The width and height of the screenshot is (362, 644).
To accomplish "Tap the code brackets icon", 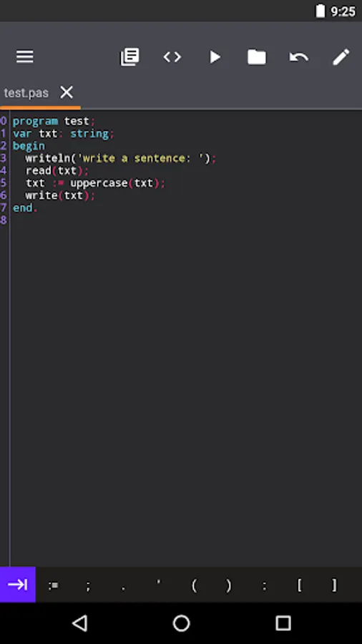I will tap(172, 57).
